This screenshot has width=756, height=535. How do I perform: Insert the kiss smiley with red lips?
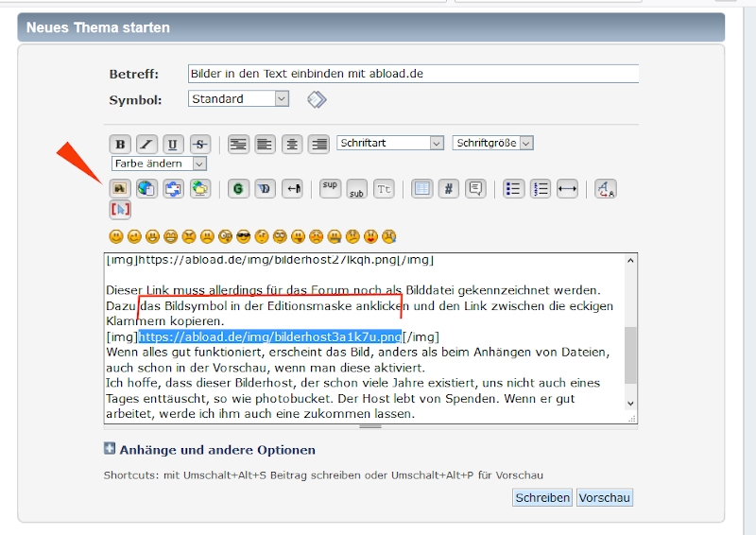(370, 236)
